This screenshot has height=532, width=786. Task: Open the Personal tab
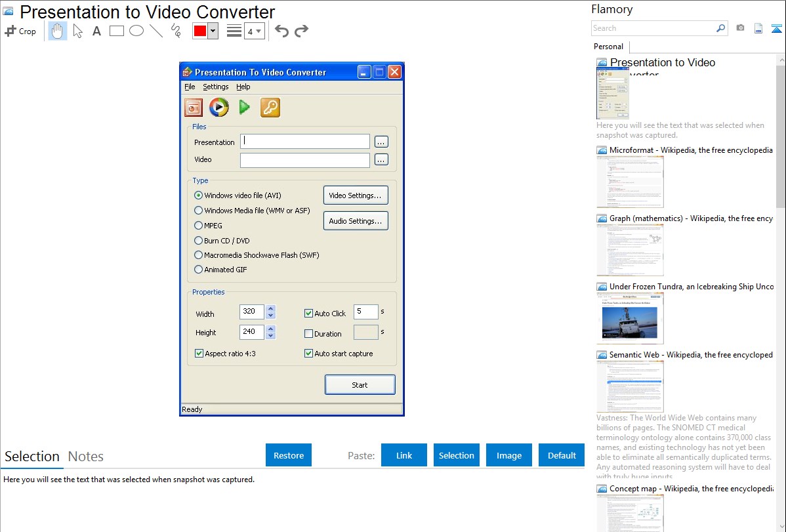pos(608,47)
